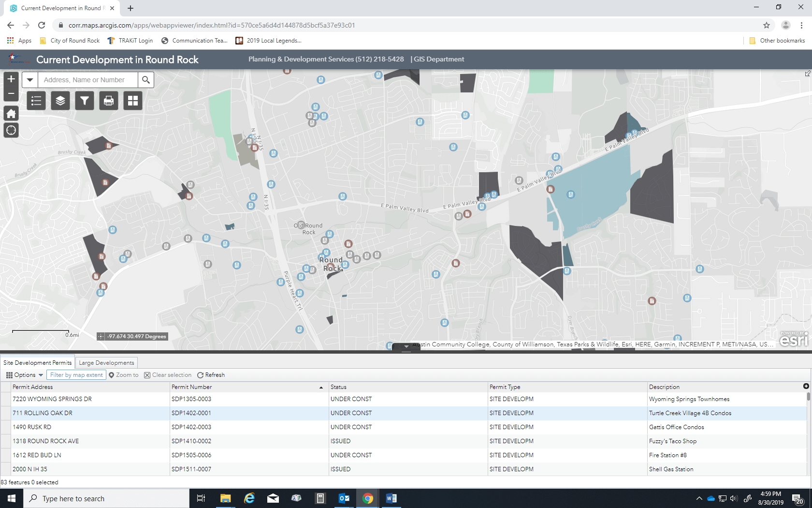812x508 pixels.
Task: Switch to Large Developments tab
Action: click(x=106, y=362)
